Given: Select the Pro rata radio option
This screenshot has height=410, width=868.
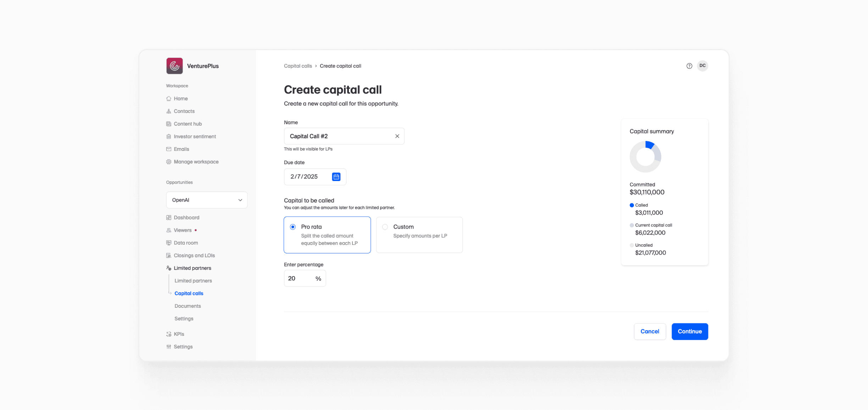Looking at the screenshot, I should (293, 227).
